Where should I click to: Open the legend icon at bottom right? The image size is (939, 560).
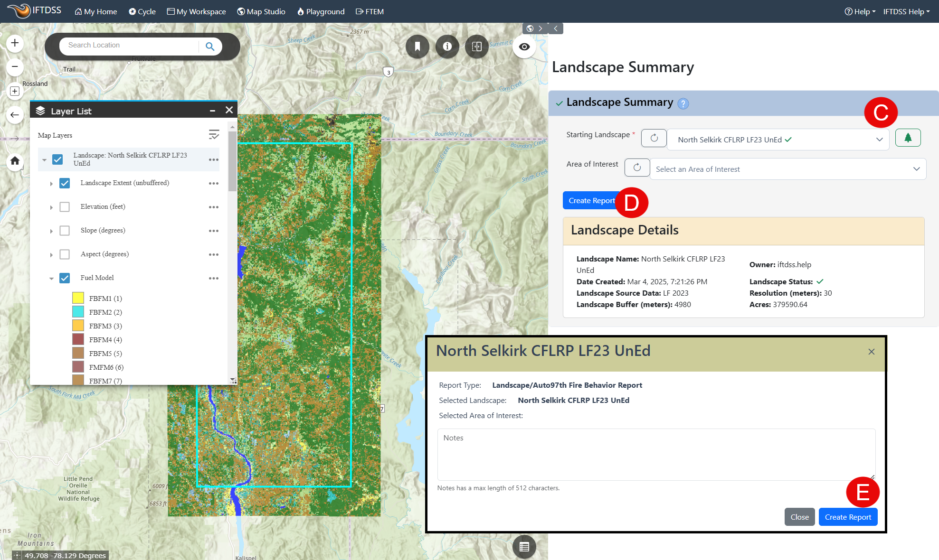(x=524, y=547)
